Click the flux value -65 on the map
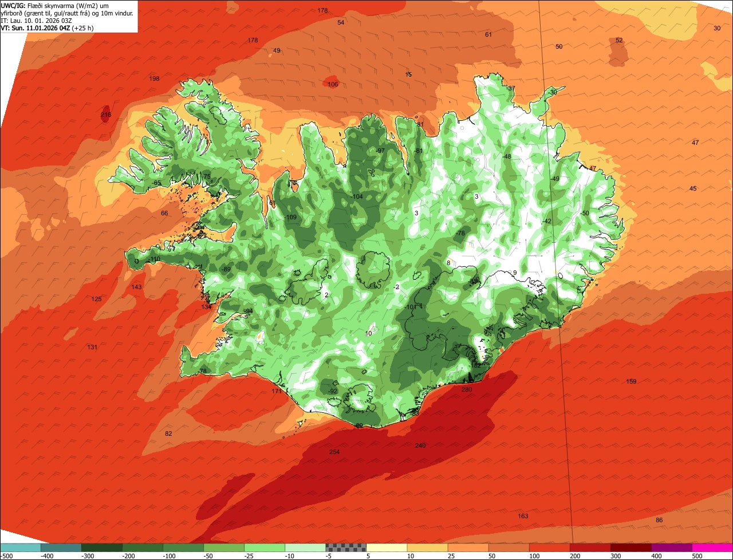This screenshot has width=733, height=560. [156, 183]
